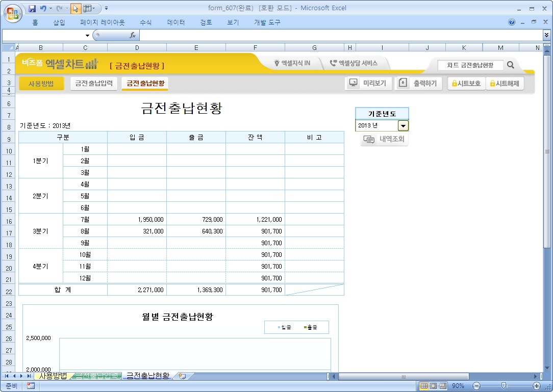
Task: Click the search magnifier icon
Action: click(x=511, y=65)
